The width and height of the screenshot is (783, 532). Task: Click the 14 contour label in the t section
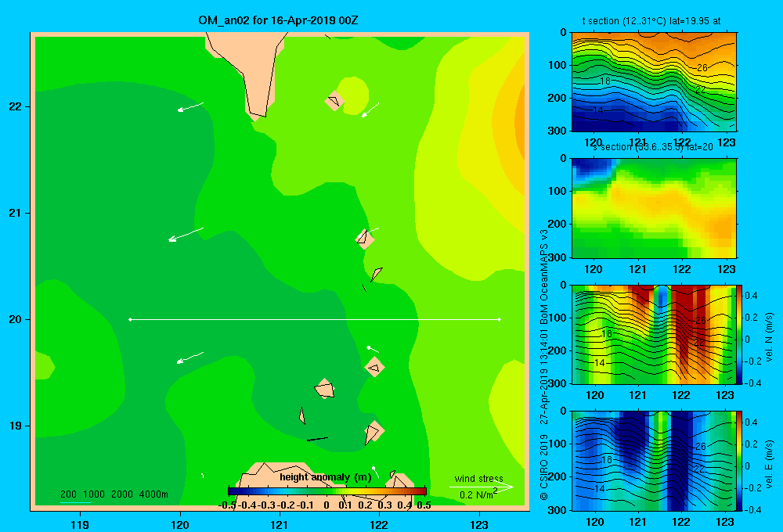tap(598, 110)
